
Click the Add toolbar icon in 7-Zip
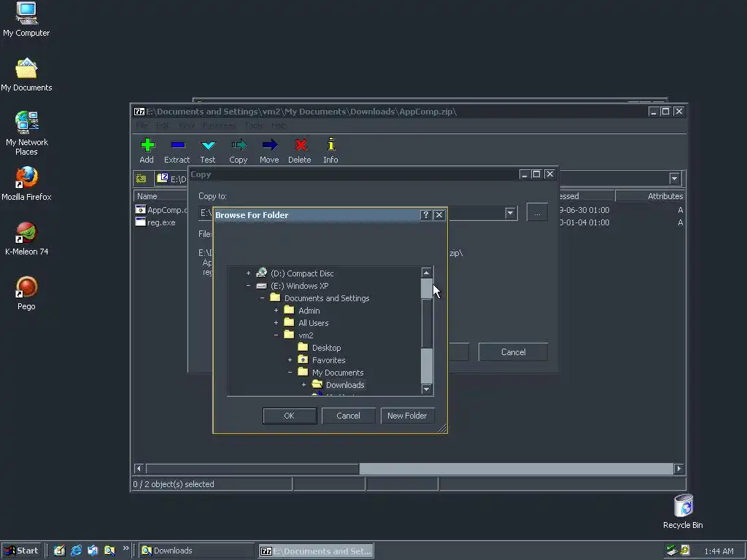click(x=147, y=145)
